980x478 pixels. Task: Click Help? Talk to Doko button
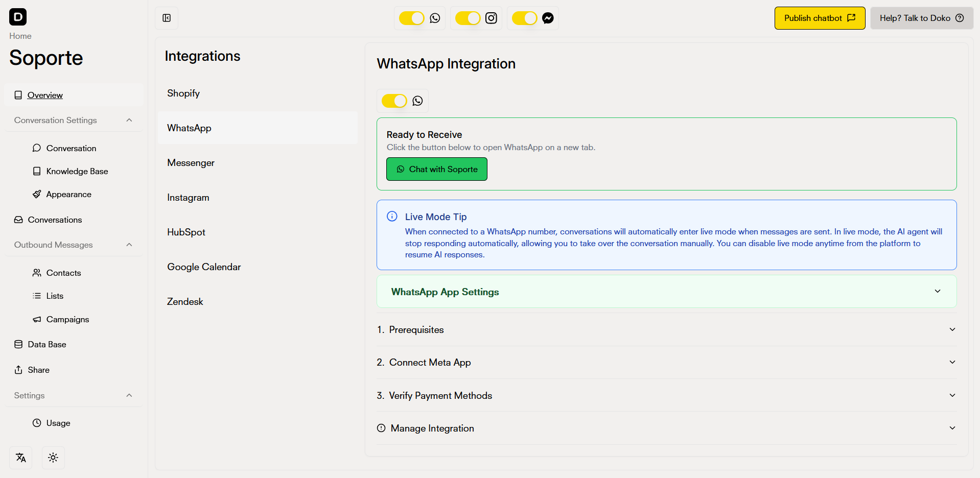coord(922,18)
